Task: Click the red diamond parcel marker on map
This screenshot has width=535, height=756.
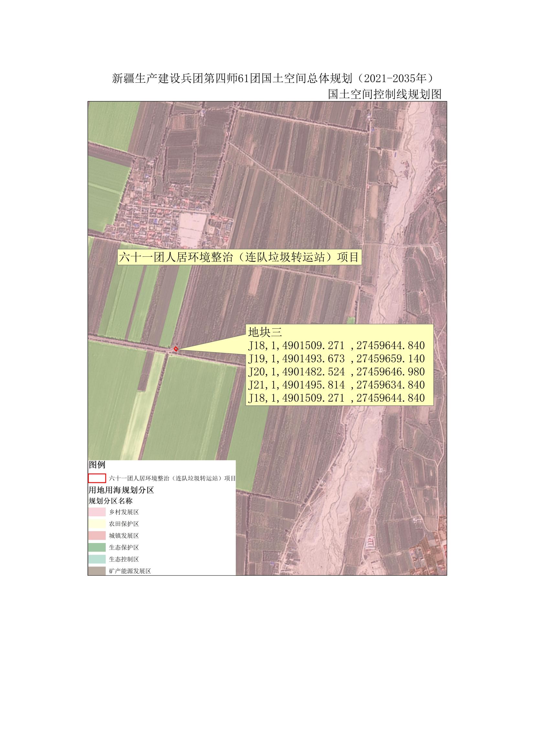Action: click(176, 349)
